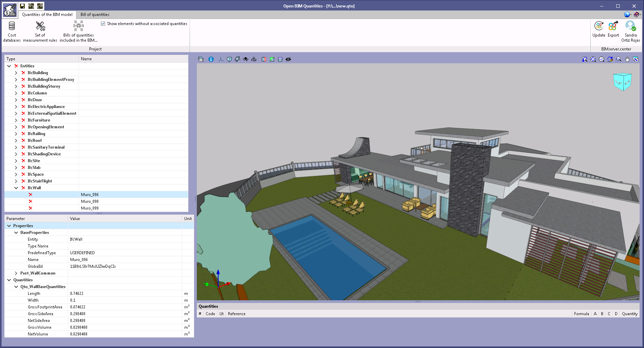Click the blue information icon in viewer toolbar
The image size is (644, 348).
point(211,59)
